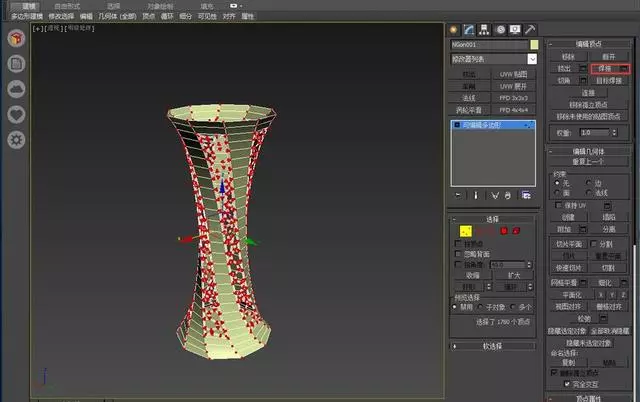Click the 焊接 weld button

(x=603, y=68)
